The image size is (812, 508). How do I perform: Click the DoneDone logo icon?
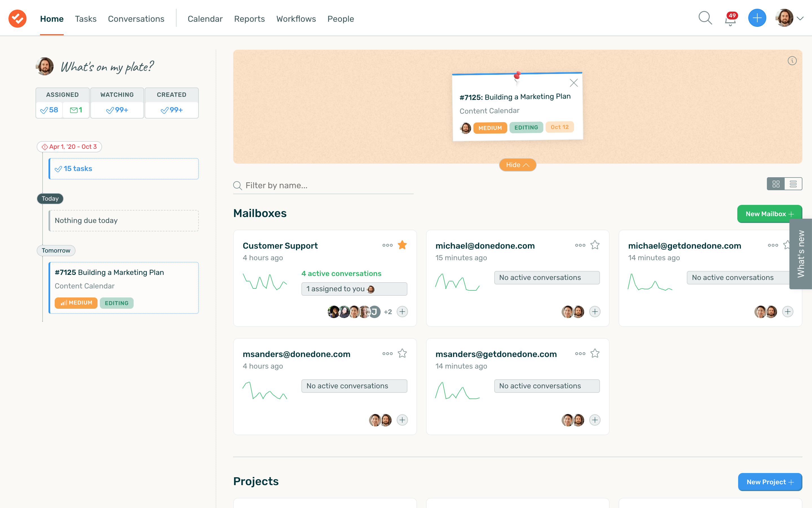(17, 18)
